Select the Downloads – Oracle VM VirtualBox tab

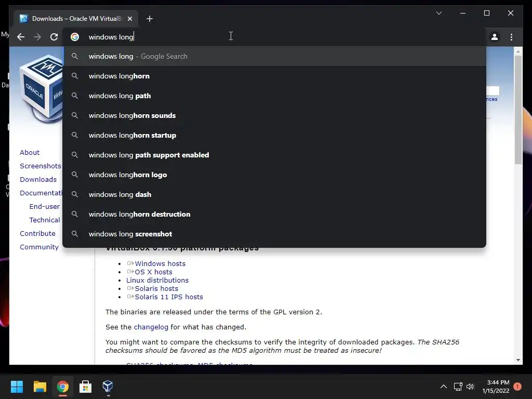click(76, 19)
